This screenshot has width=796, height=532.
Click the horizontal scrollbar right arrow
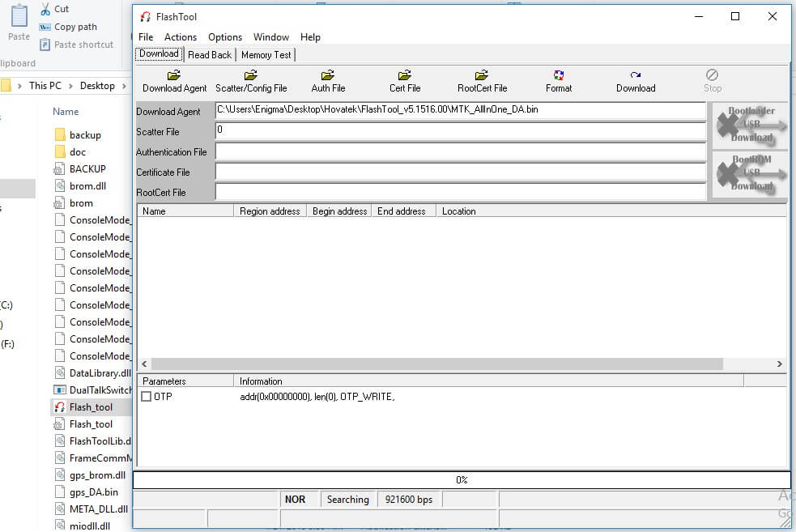point(779,364)
